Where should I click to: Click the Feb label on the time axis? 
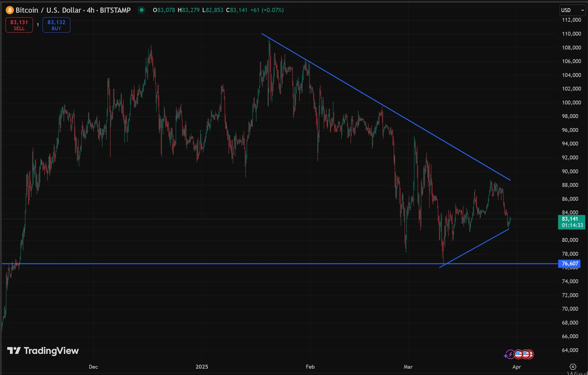coord(310,367)
